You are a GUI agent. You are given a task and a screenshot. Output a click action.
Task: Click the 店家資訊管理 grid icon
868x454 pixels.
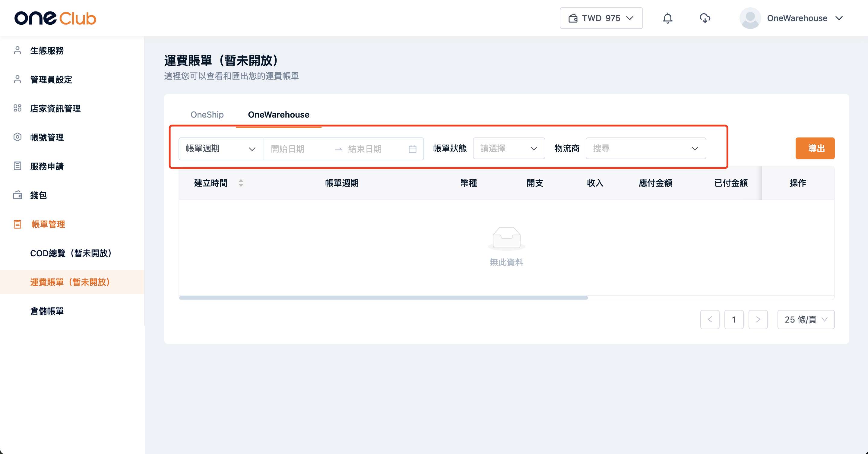[17, 108]
